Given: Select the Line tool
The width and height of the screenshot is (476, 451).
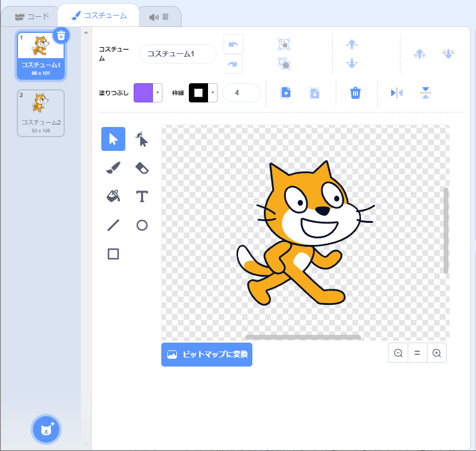Looking at the screenshot, I should point(113,225).
